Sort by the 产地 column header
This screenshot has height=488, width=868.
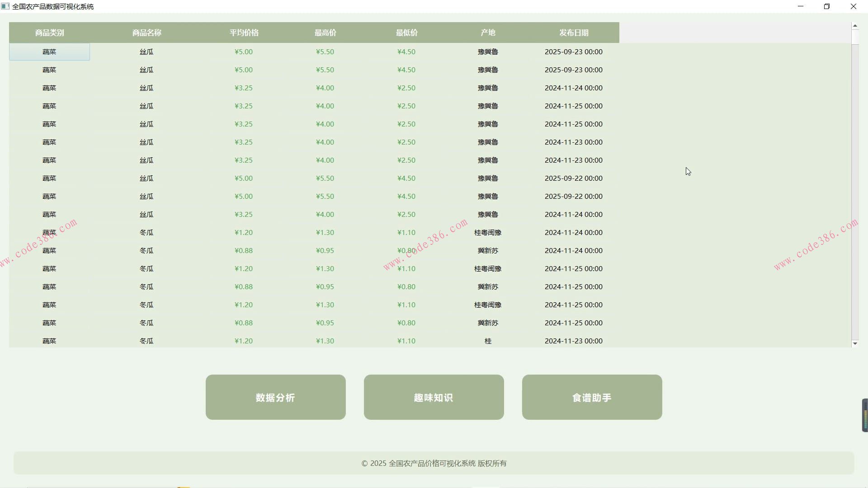pyautogui.click(x=488, y=33)
